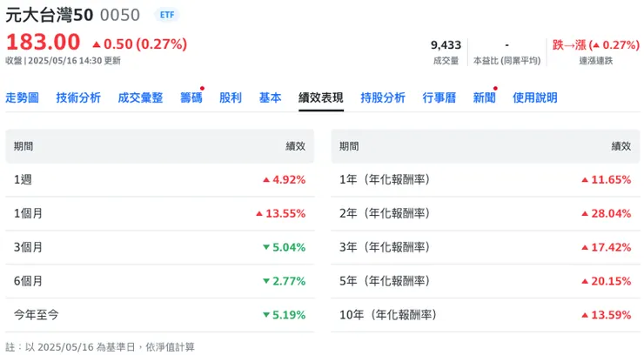Image resolution: width=644 pixels, height=355 pixels.
Task: Click the 1週 row label
Action: pos(23,180)
